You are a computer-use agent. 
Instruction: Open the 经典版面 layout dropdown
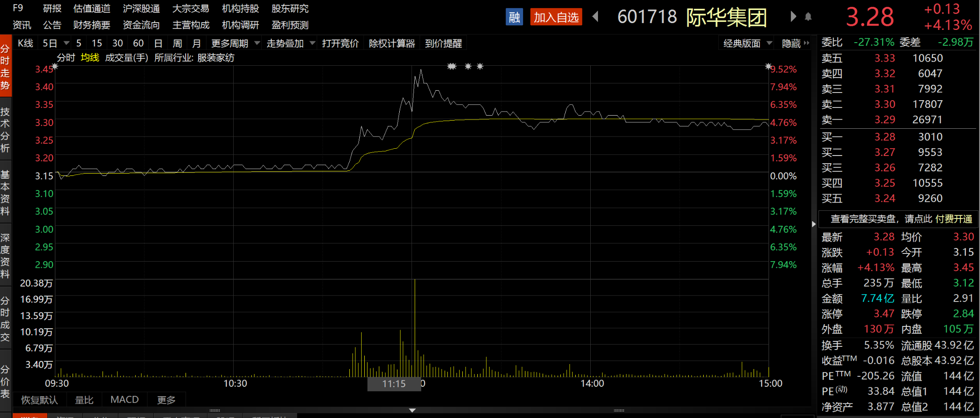tap(769, 43)
